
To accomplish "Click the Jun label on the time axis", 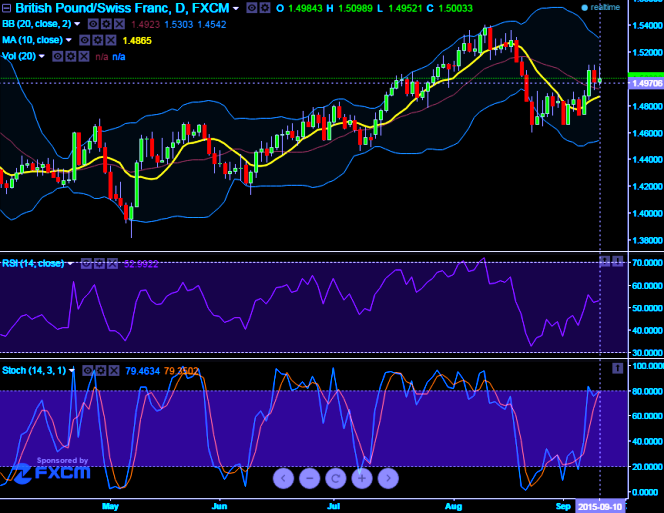I will (219, 506).
